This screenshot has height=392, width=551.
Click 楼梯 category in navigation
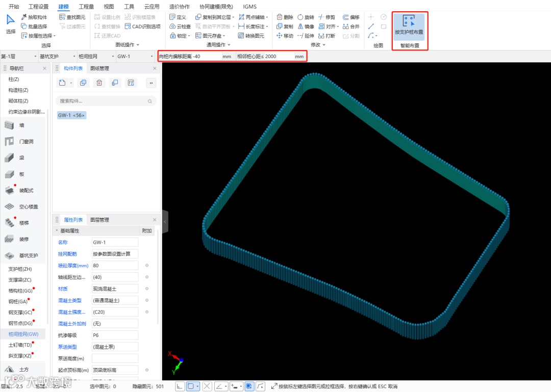pos(23,223)
